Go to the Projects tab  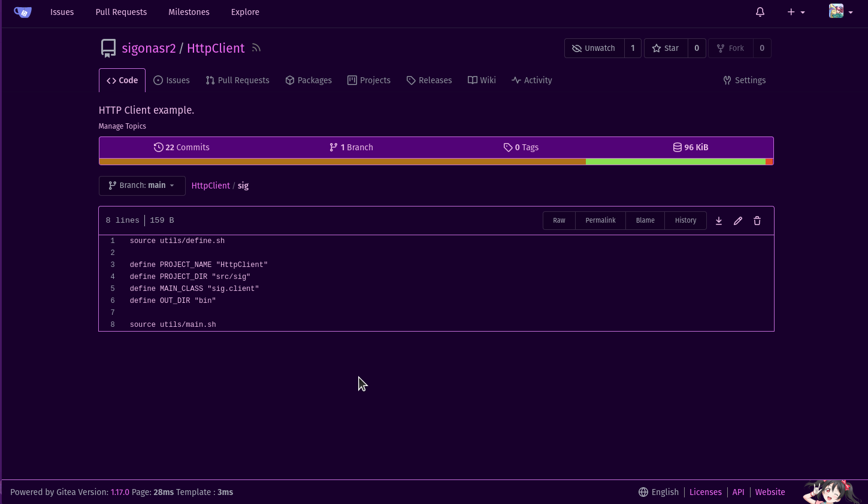(x=369, y=80)
